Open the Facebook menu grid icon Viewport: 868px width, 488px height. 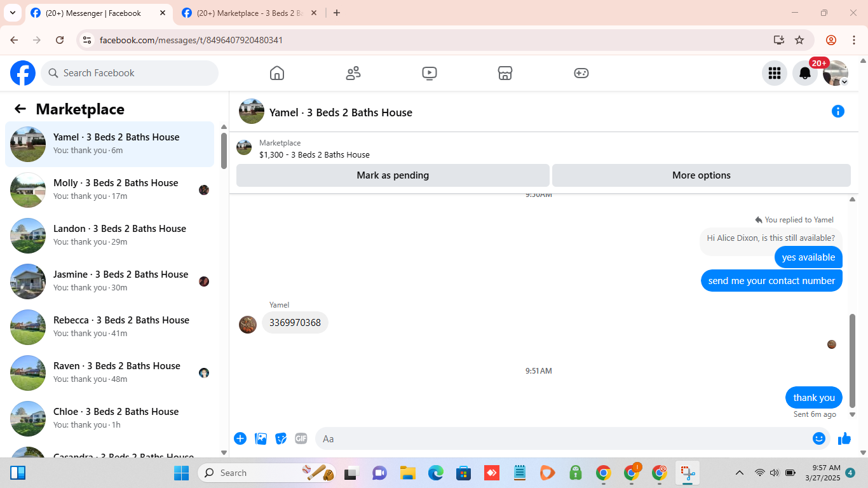(x=775, y=73)
